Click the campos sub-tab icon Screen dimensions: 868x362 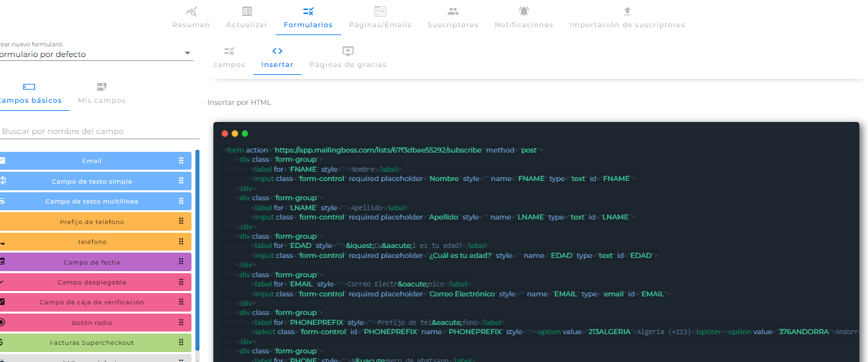[229, 51]
